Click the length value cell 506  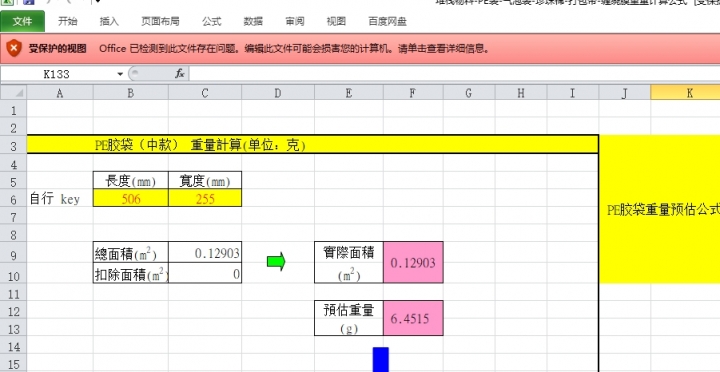131,199
